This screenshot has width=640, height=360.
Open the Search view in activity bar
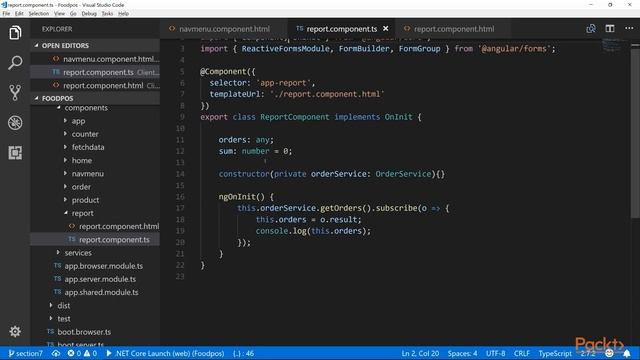[x=15, y=63]
